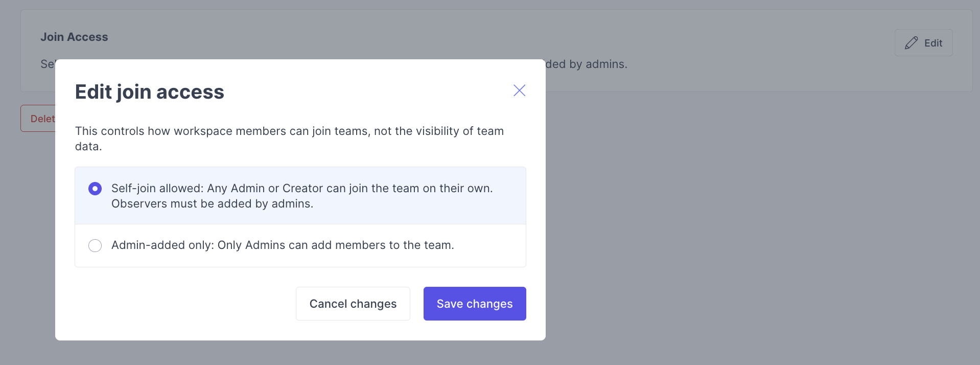Click the pencil icon in Join Access card
The height and width of the screenshot is (365, 980).
tap(911, 43)
